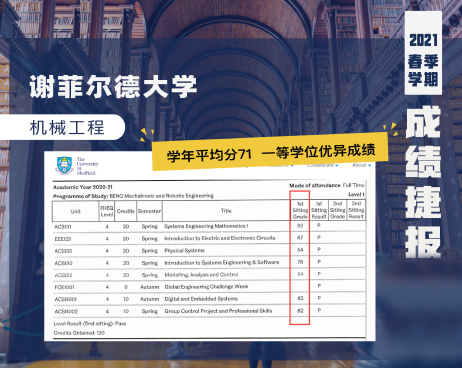The image size is (462, 368).
Task: Click the 1st Sitting Grade column header
Action: (300, 210)
